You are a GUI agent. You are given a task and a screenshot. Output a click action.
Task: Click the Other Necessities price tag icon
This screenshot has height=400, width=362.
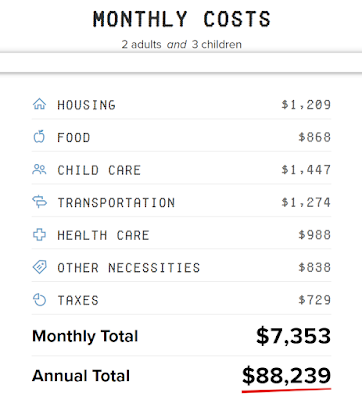click(x=39, y=267)
